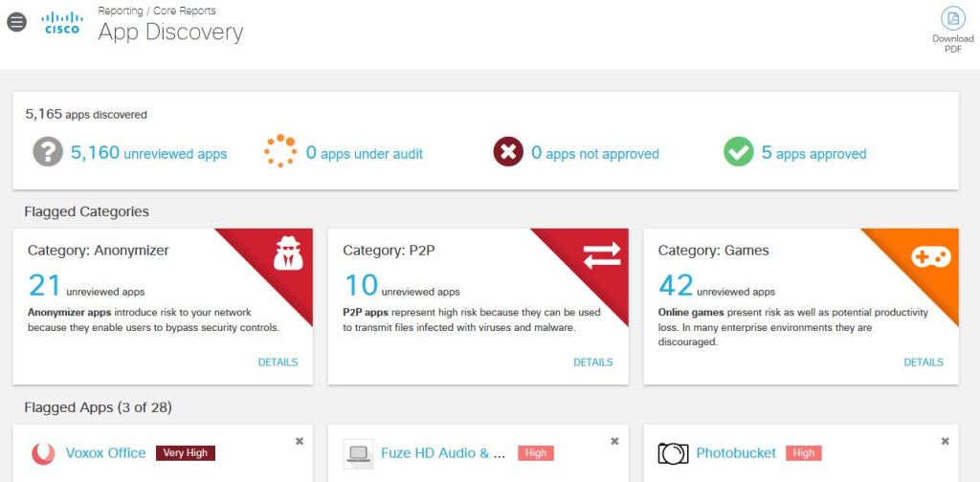View DETAILS for Games category

(x=924, y=362)
